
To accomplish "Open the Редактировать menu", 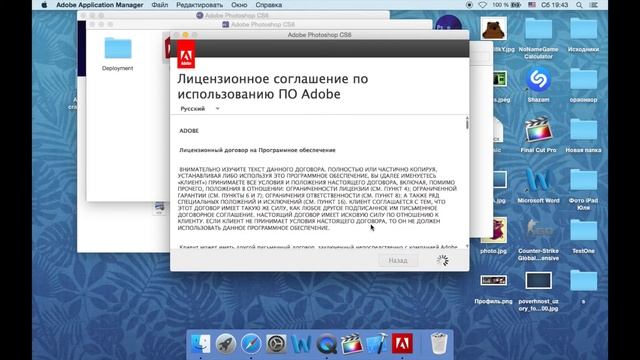I will [x=199, y=5].
